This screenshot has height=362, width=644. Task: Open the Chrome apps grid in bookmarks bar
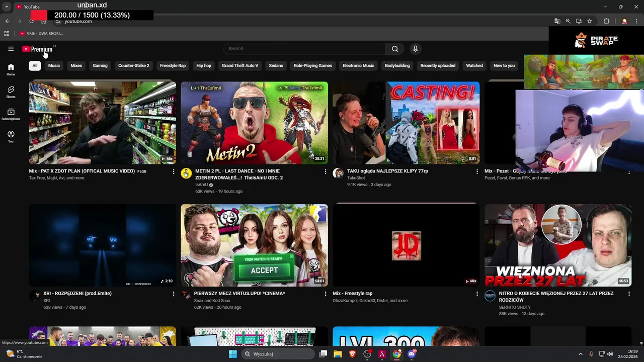[x=7, y=34]
